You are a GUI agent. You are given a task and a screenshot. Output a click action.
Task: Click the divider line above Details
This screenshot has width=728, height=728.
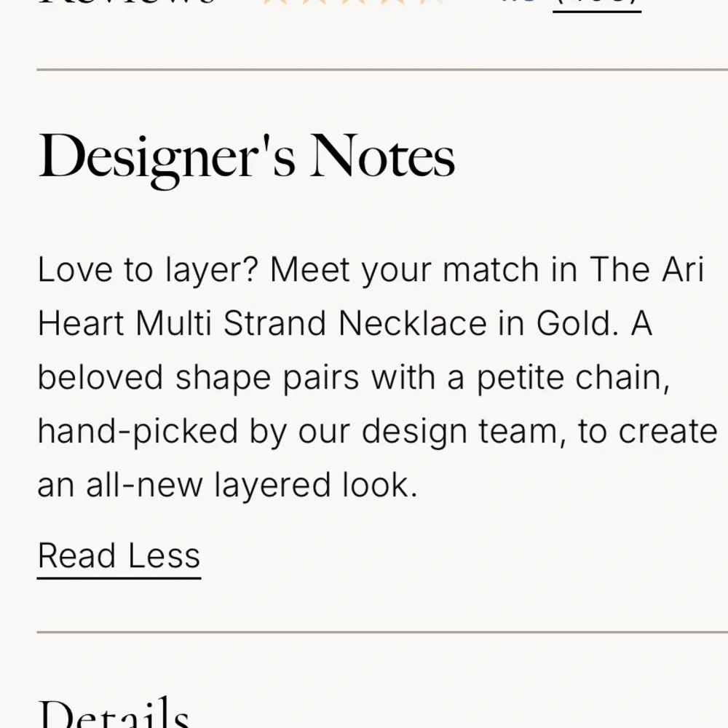(382, 632)
